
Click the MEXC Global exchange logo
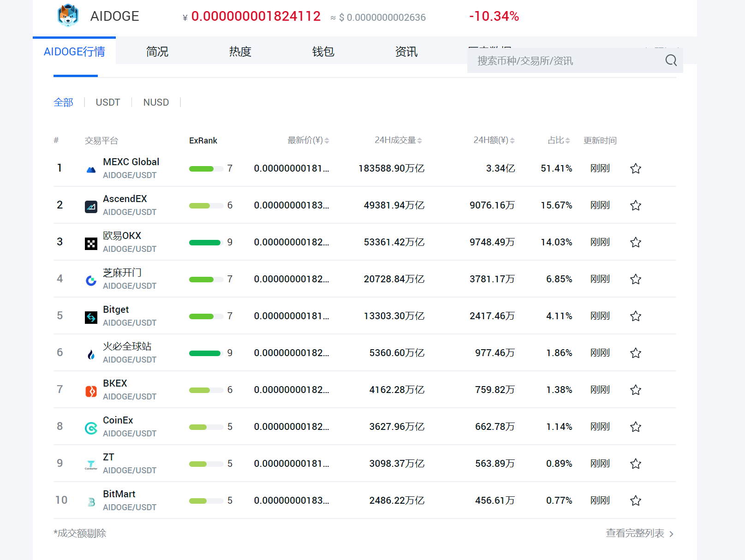[91, 169]
